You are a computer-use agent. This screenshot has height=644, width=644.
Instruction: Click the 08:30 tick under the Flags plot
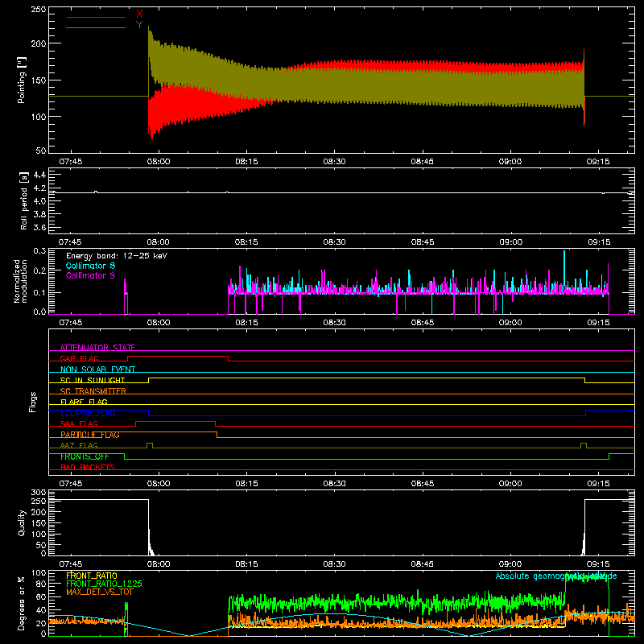click(334, 484)
